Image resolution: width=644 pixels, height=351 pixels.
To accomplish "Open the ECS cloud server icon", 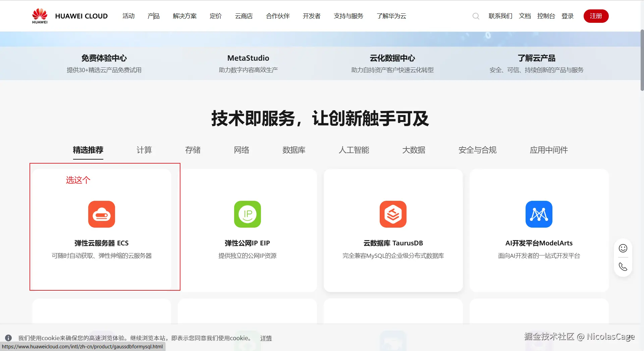I will point(102,214).
